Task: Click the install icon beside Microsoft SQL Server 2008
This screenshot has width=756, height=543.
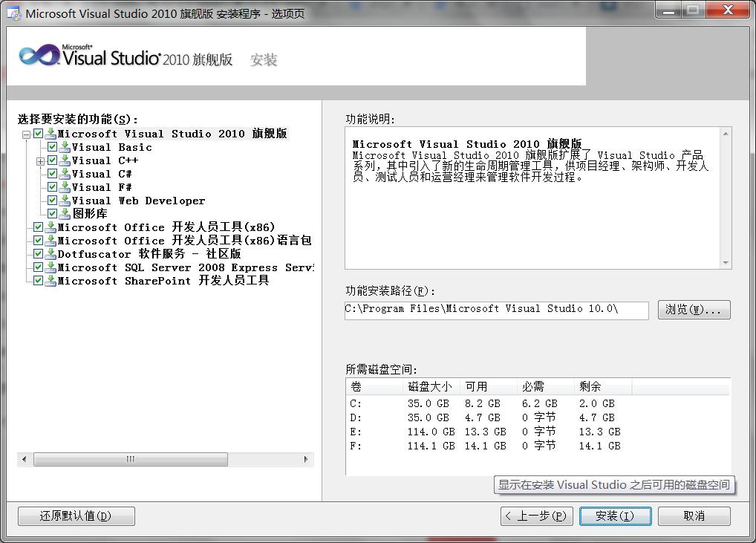Action: pyautogui.click(x=50, y=267)
